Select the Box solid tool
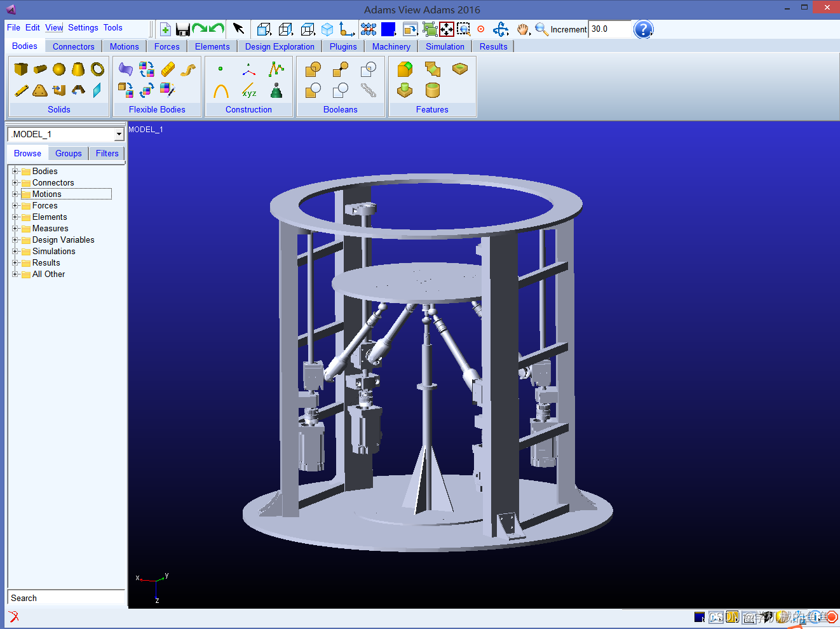 click(21, 69)
